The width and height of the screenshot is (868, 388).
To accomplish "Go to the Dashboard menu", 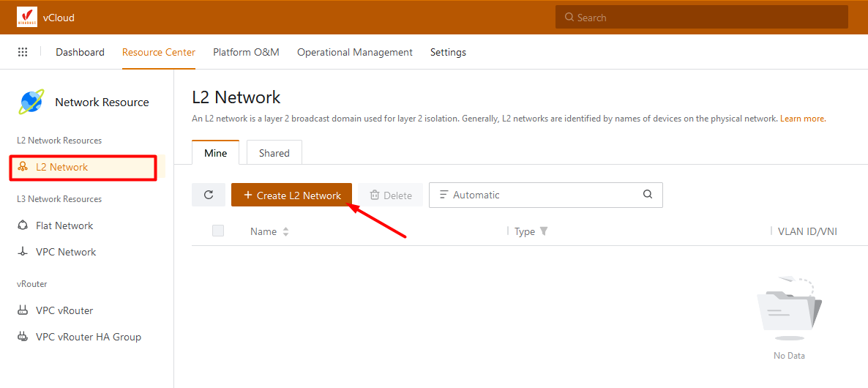I will pyautogui.click(x=80, y=52).
